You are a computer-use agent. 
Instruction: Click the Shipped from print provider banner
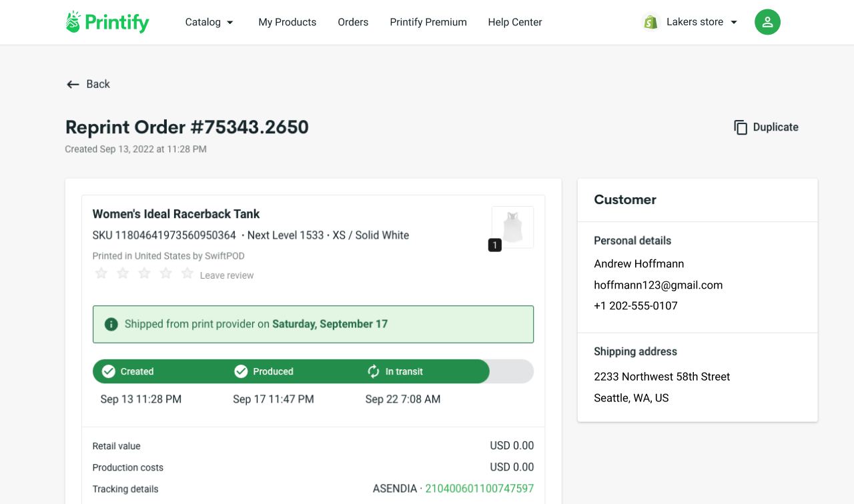click(x=313, y=324)
